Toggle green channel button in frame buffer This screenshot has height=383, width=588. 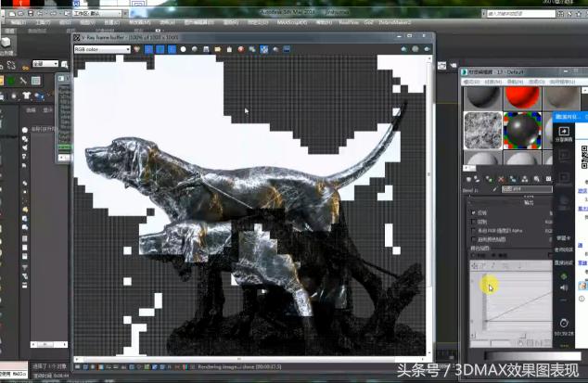pyautogui.click(x=160, y=49)
